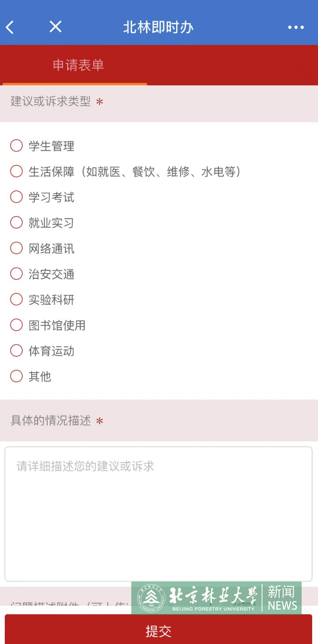Select 网络通讯 radio button
This screenshot has height=644, width=318.
pyautogui.click(x=16, y=248)
